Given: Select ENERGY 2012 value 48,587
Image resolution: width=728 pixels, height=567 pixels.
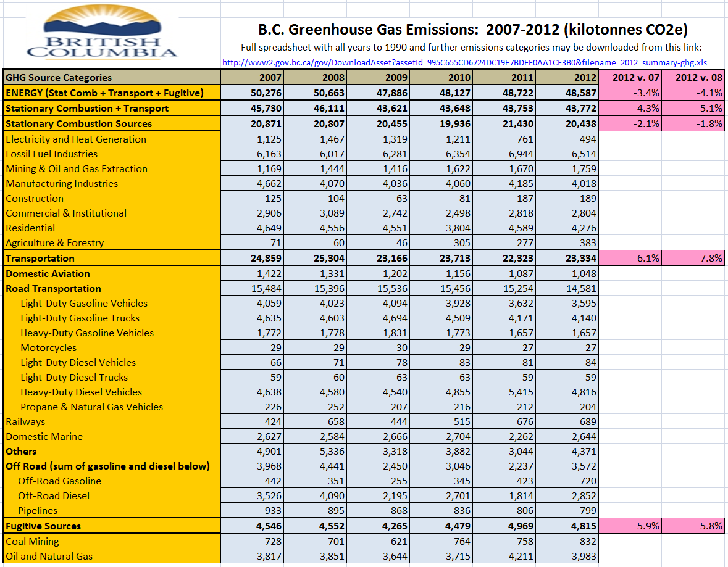Looking at the screenshot, I should (x=567, y=93).
